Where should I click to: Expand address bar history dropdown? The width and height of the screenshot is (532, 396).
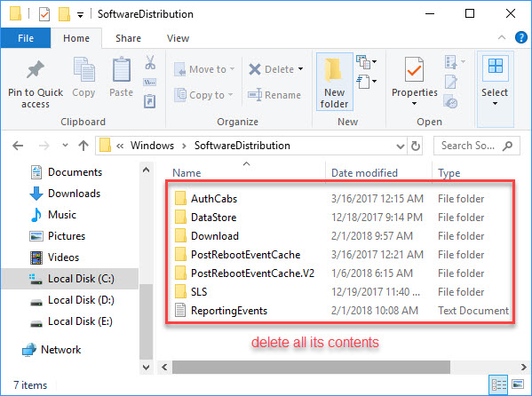[401, 147]
